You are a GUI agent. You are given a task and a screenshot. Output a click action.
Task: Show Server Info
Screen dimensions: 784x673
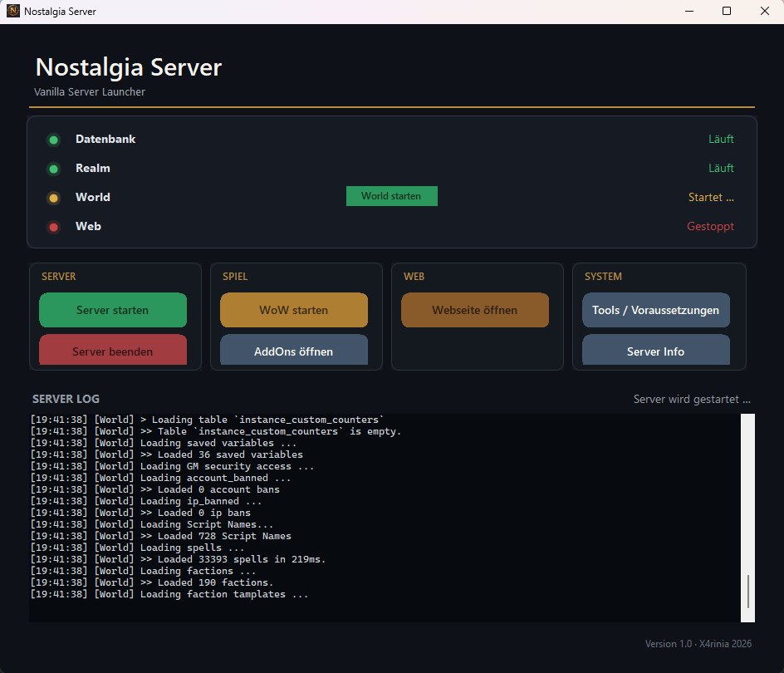[x=655, y=350]
